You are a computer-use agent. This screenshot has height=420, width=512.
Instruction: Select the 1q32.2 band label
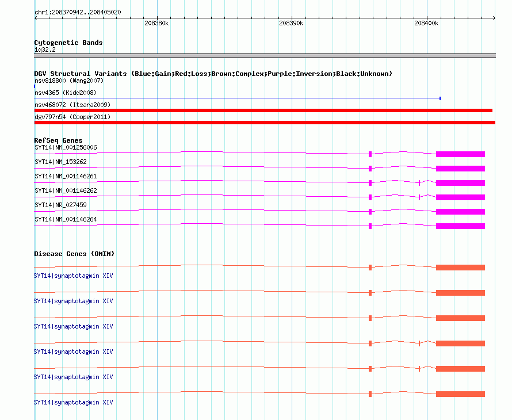point(45,49)
